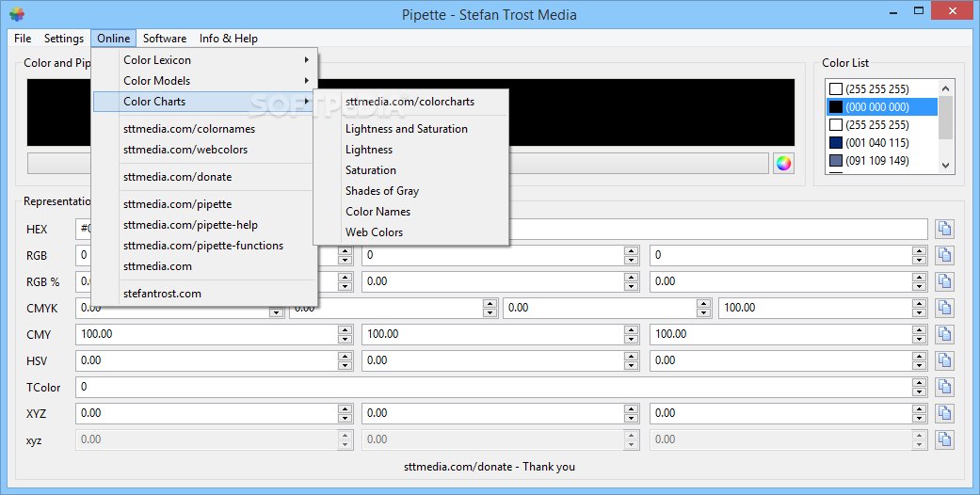980x495 pixels.
Task: Copy the XYZ row values
Action: tap(944, 413)
